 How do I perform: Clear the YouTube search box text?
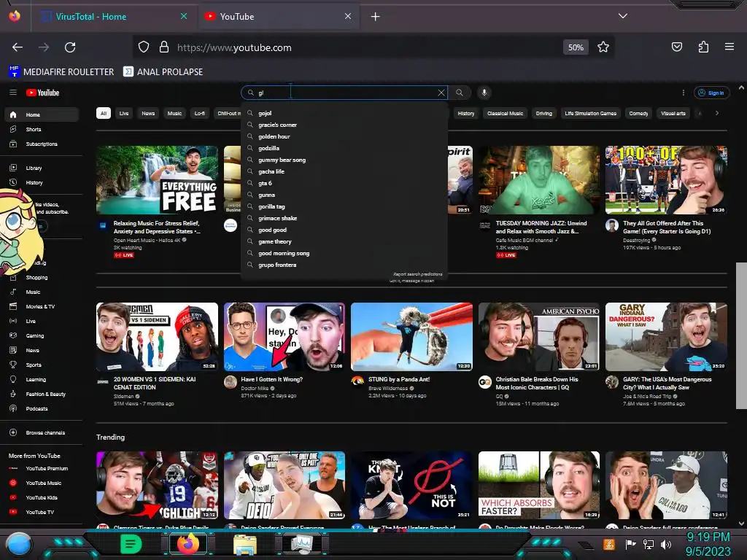pos(441,93)
